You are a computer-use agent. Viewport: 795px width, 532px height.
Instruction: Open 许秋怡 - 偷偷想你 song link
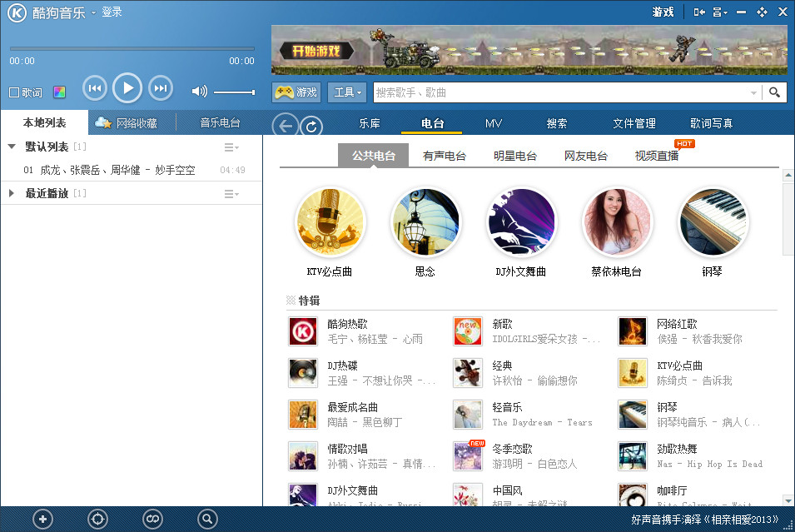point(535,380)
